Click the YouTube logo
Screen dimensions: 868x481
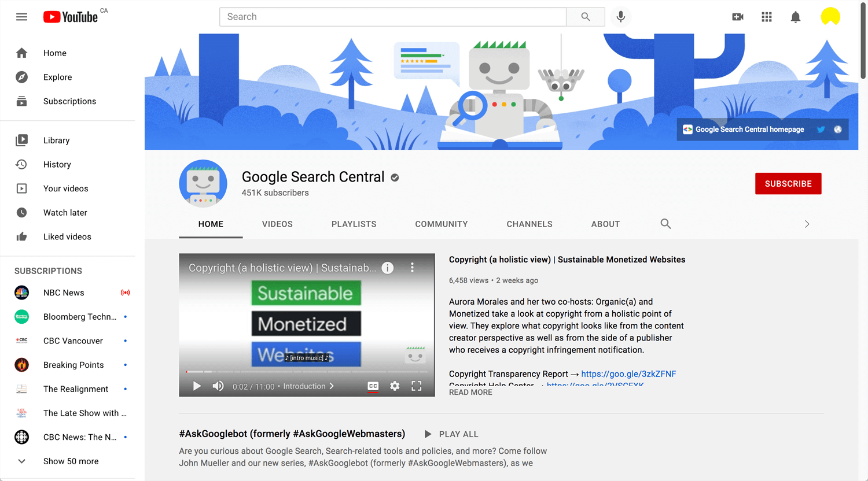[x=71, y=17]
